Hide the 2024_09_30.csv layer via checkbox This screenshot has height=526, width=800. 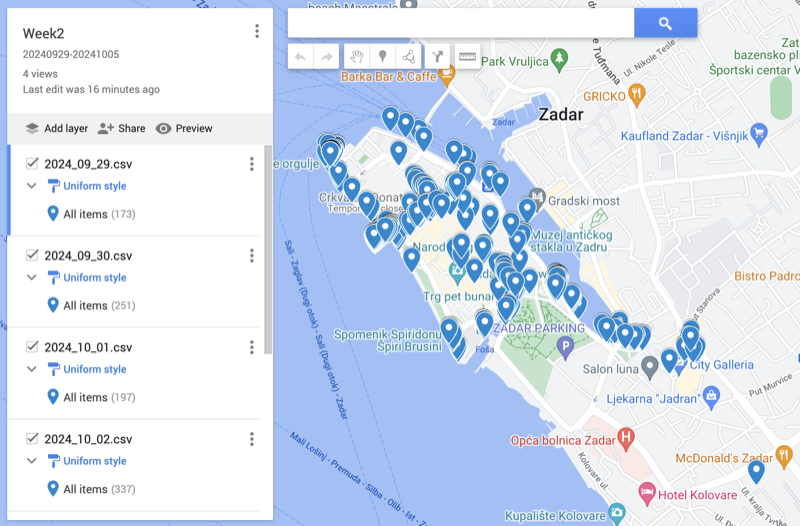(32, 256)
